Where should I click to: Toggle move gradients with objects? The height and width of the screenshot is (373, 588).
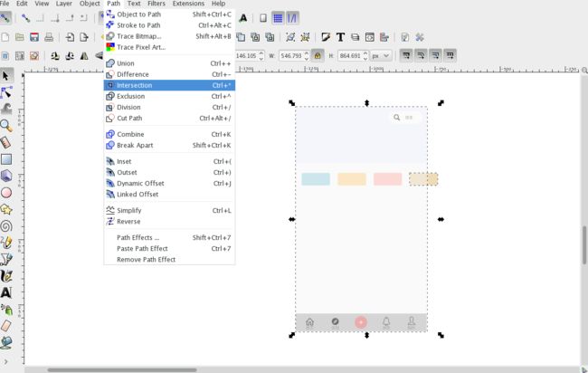point(435,56)
